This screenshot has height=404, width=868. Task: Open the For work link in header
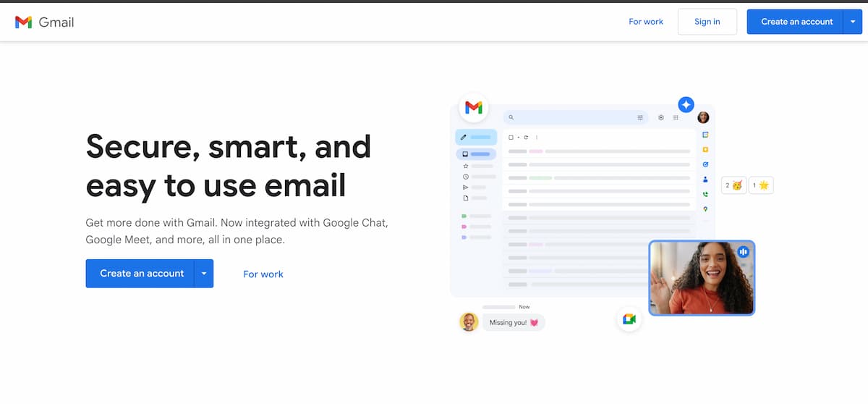tap(646, 22)
